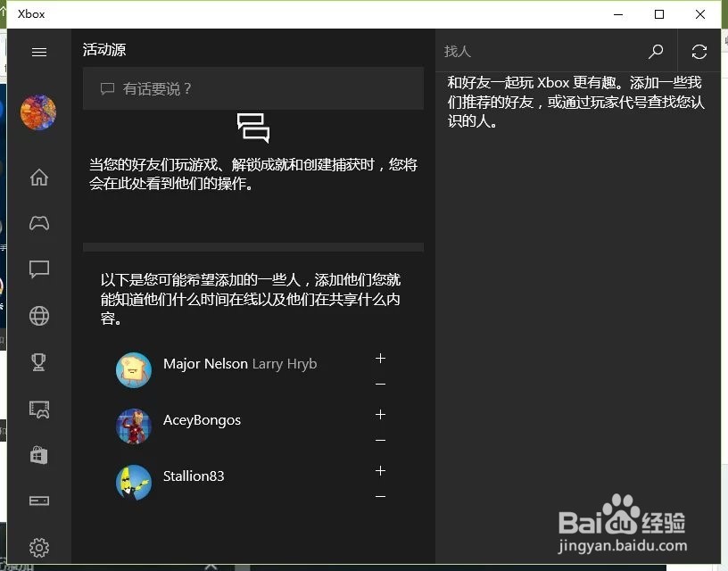This screenshot has width=728, height=571.
Task: Open the Store shopping bag icon
Action: (39, 455)
